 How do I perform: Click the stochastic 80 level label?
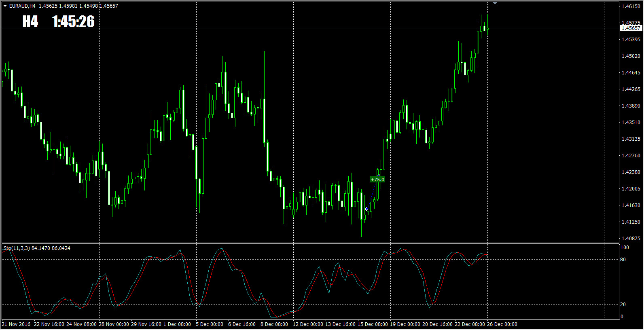pyautogui.click(x=623, y=260)
